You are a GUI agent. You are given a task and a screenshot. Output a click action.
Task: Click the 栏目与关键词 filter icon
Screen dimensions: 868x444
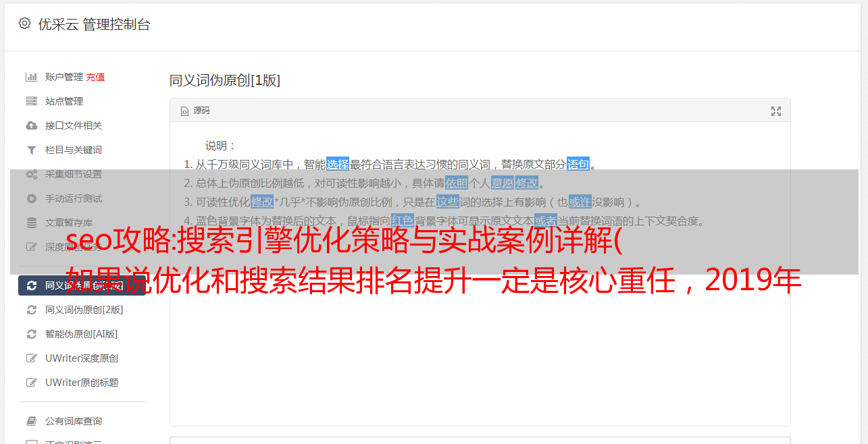(31, 150)
